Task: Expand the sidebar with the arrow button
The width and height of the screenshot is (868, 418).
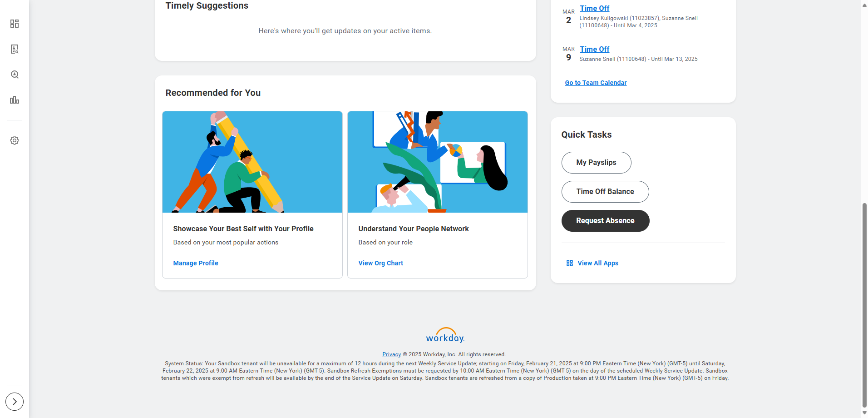Action: coord(15,402)
